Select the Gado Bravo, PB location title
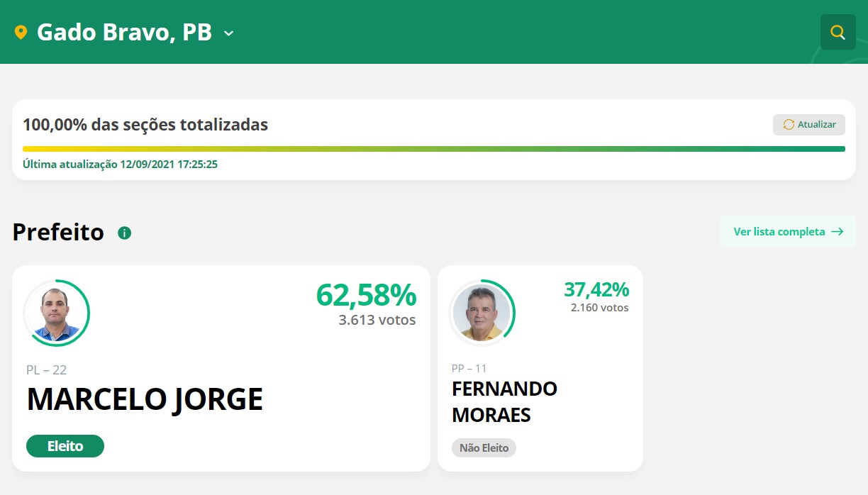Viewport: 868px width, 495px height. click(124, 32)
